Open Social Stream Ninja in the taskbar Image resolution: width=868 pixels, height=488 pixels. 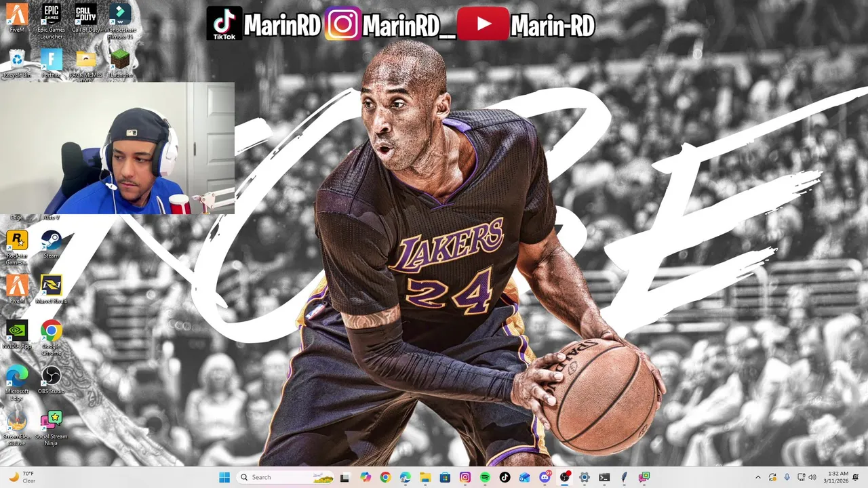(644, 477)
